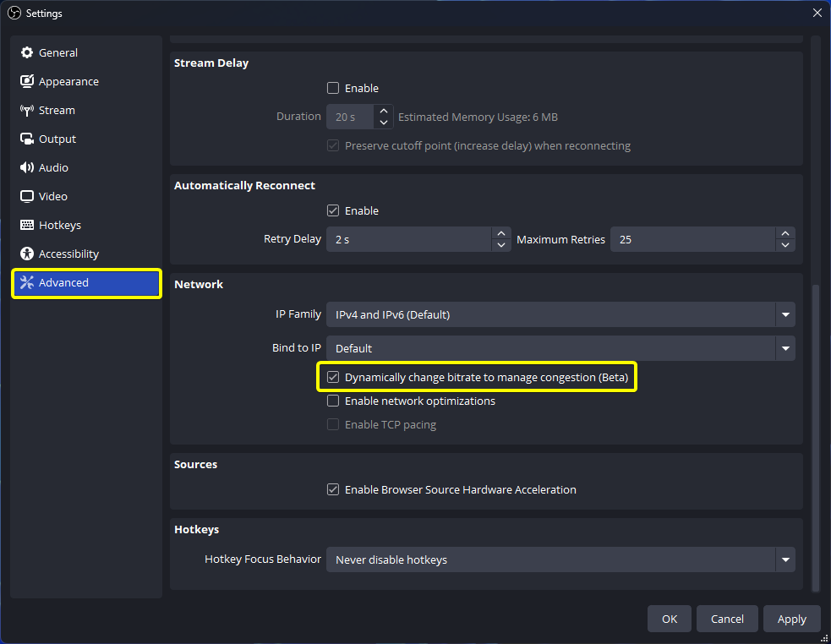
Task: Open the IP Family dropdown
Action: click(x=560, y=314)
